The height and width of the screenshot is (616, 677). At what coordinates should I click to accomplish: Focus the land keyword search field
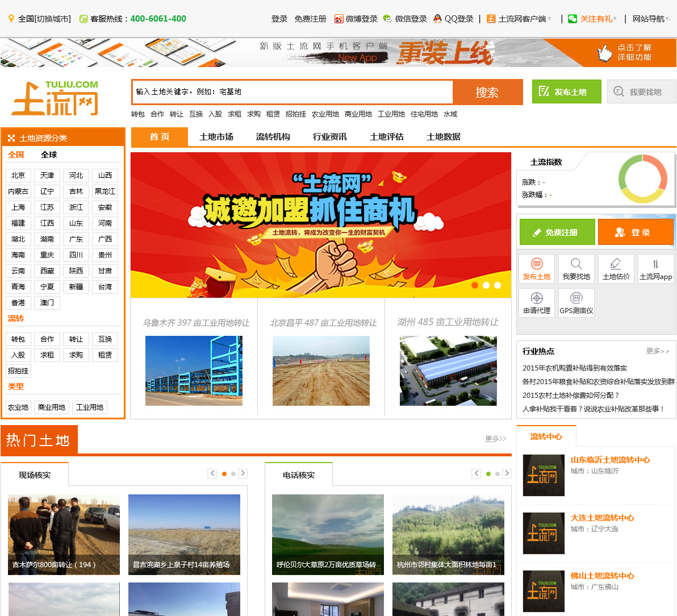293,92
